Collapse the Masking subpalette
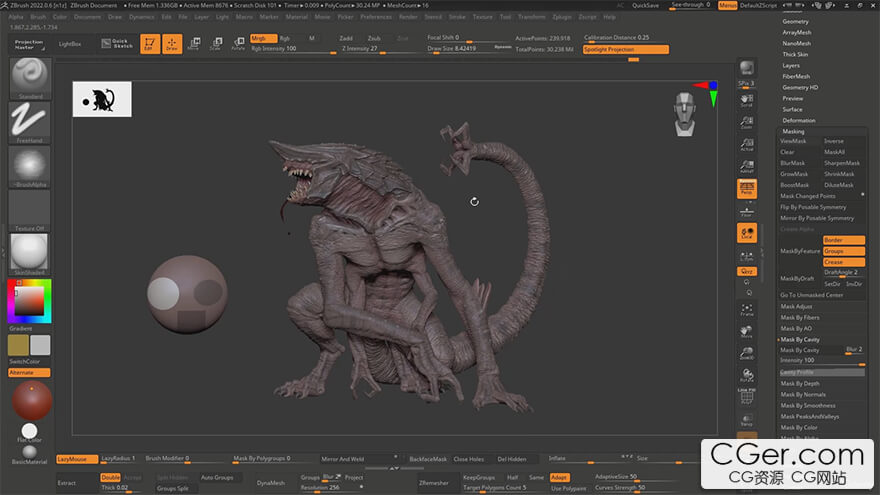The image size is (880, 495). (x=793, y=131)
